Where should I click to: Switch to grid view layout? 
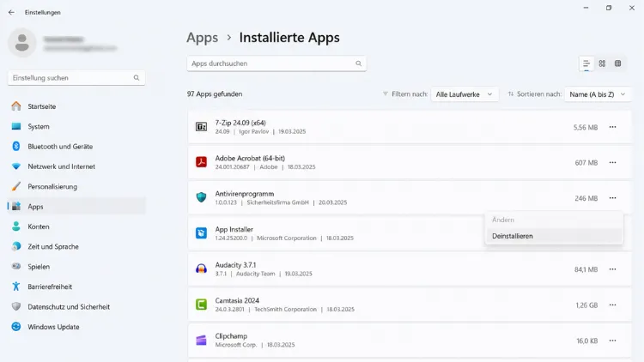[x=602, y=63]
